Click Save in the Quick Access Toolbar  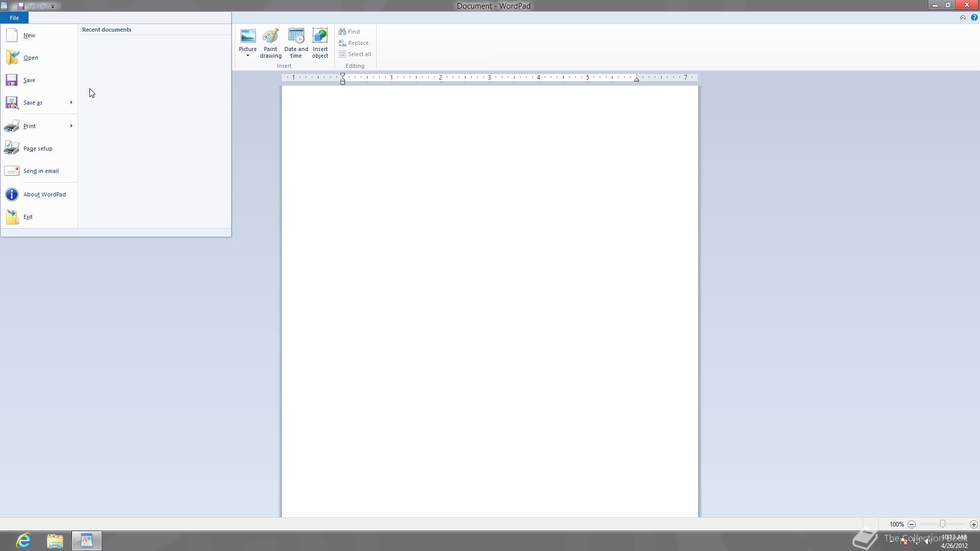tap(21, 6)
